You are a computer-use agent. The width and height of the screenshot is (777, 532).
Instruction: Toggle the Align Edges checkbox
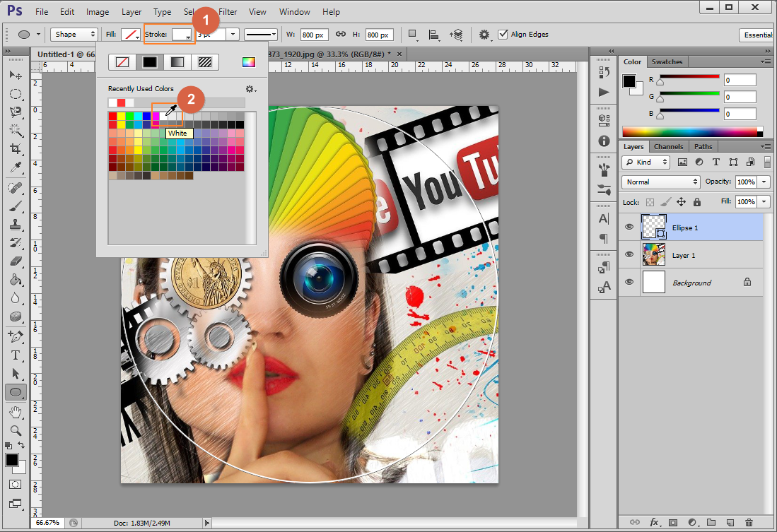pyautogui.click(x=503, y=34)
